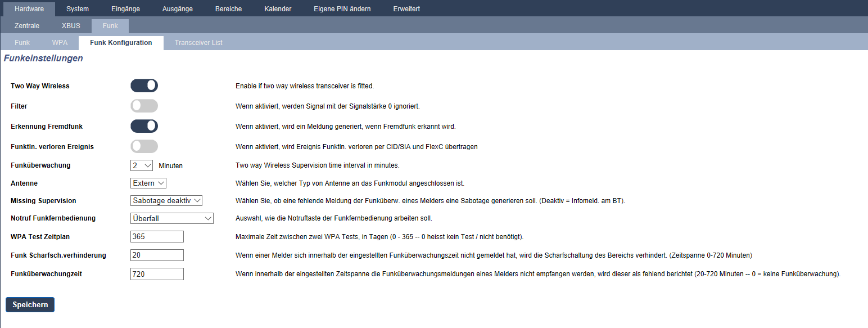Select the Zentrale tab
The height and width of the screenshot is (328, 868).
click(27, 26)
